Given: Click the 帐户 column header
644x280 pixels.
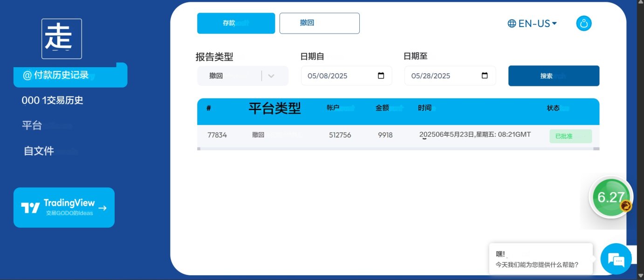Looking at the screenshot, I should tap(333, 108).
